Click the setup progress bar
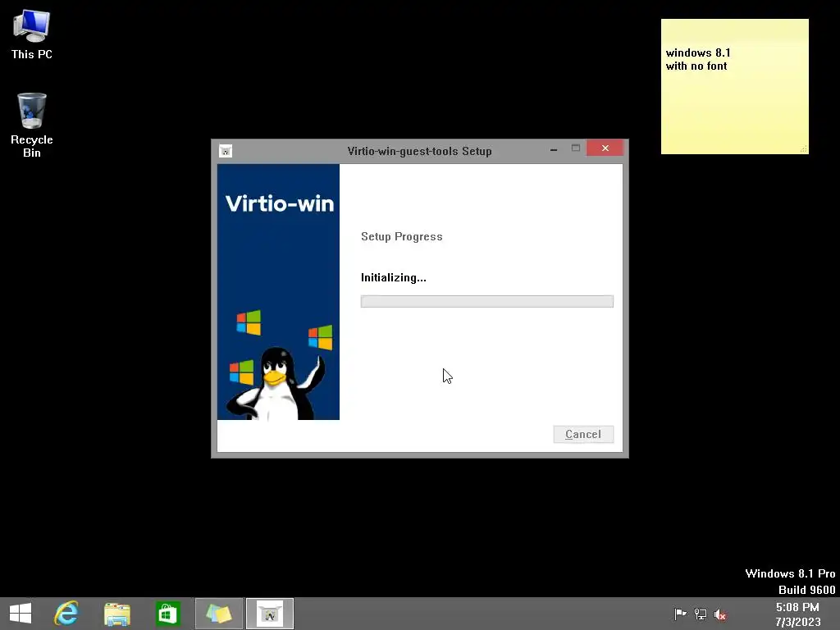The width and height of the screenshot is (840, 630). coord(487,301)
